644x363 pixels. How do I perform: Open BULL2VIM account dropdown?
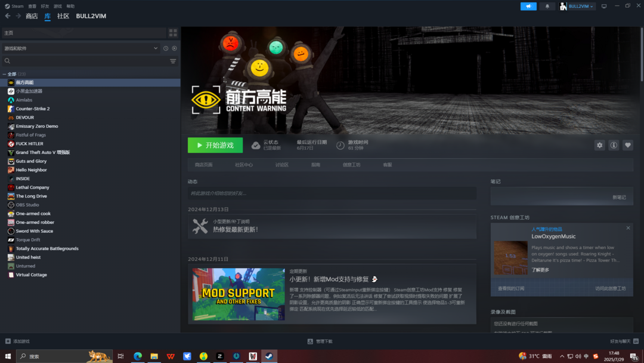click(577, 6)
